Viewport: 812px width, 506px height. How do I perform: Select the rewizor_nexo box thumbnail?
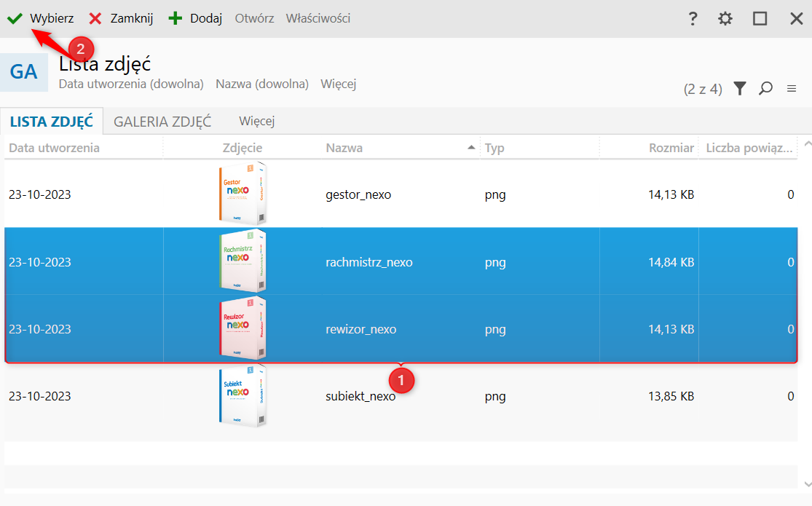tap(243, 328)
